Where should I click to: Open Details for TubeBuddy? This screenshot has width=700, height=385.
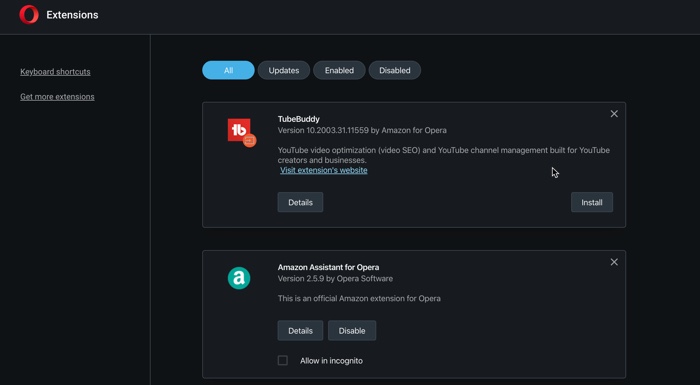click(300, 202)
